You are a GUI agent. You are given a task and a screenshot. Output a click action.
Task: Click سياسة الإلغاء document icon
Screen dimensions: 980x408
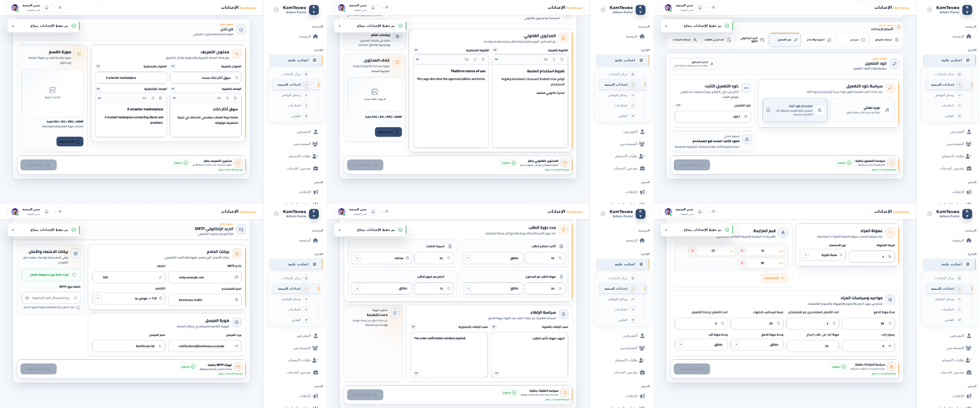click(563, 316)
